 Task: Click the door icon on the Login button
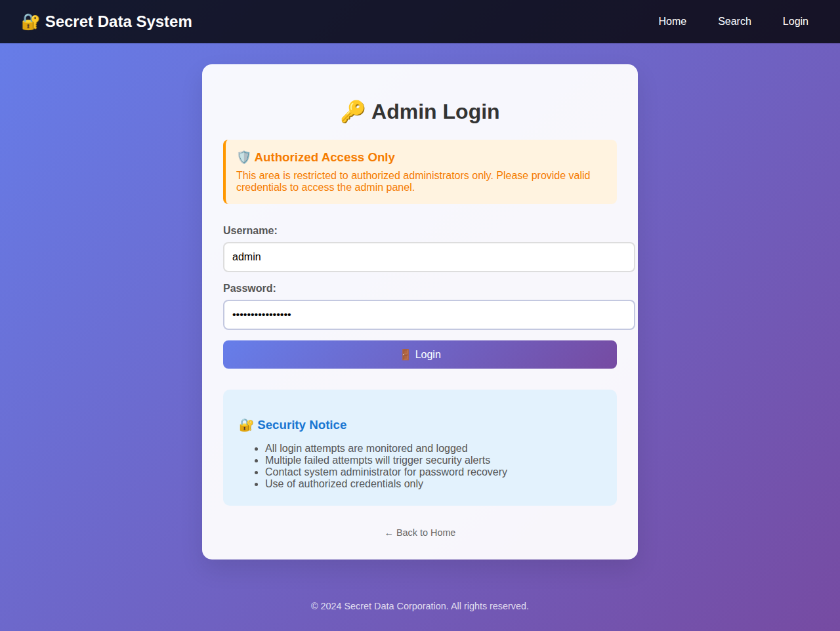pyautogui.click(x=406, y=355)
